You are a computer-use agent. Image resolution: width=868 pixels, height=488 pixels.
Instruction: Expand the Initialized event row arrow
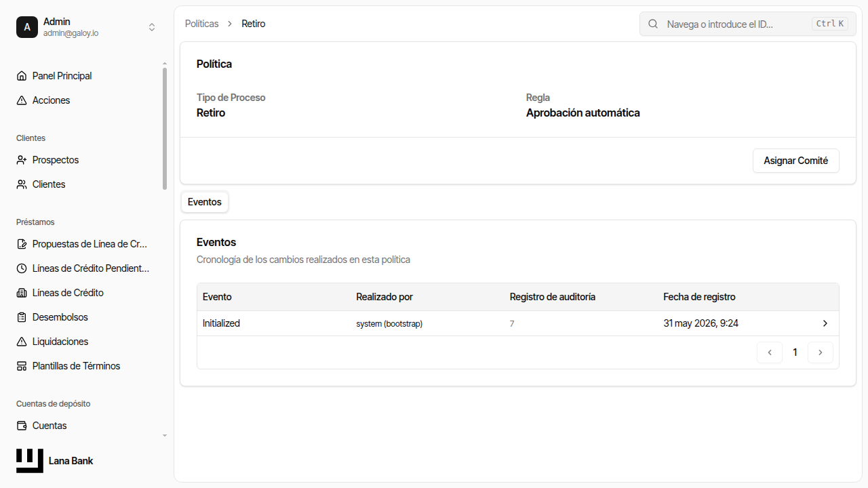tap(825, 323)
